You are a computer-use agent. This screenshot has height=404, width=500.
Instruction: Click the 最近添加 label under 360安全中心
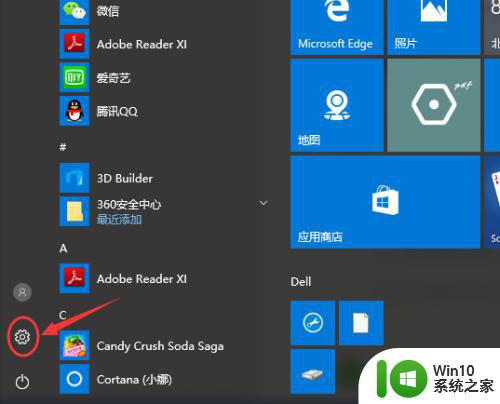coord(119,219)
